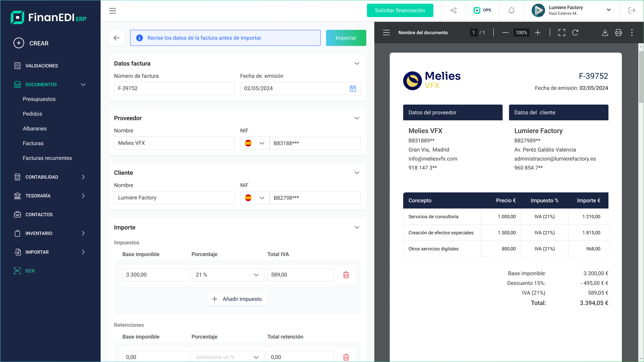Click the CREAR plus icon

coord(19,43)
